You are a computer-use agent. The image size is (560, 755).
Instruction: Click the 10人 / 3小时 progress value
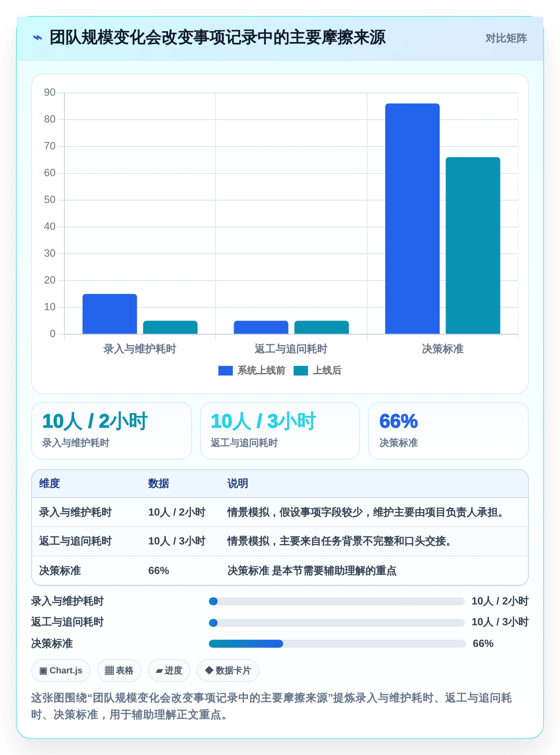[500, 622]
